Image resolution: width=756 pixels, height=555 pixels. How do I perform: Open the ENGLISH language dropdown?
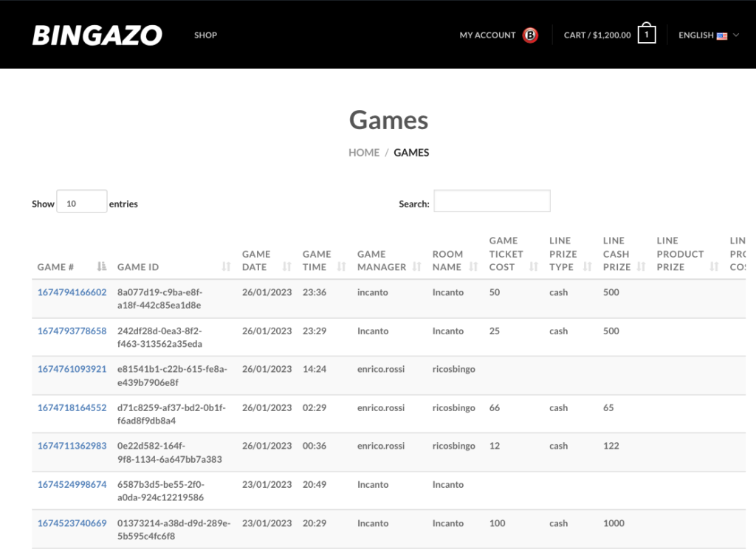click(708, 34)
